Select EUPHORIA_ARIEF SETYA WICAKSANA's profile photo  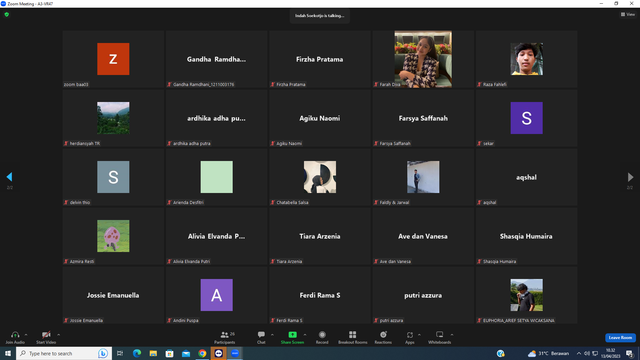pos(527,295)
